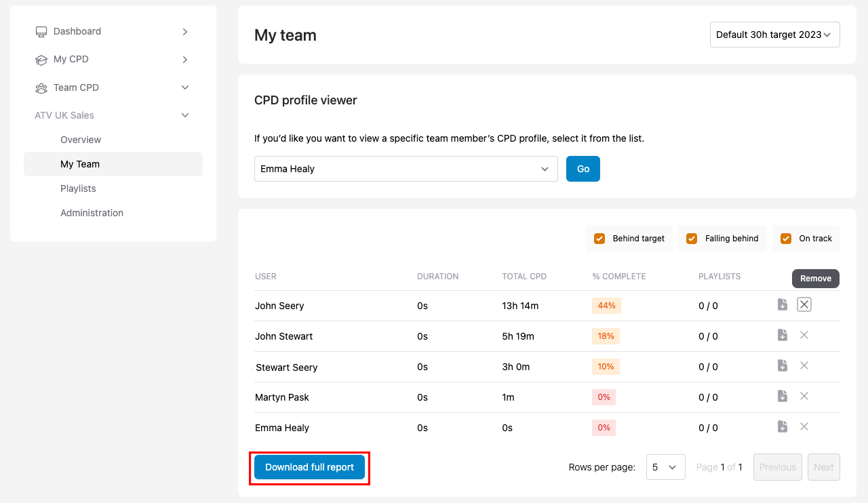868x503 pixels.
Task: Change rows per page dropdown
Action: click(x=665, y=467)
